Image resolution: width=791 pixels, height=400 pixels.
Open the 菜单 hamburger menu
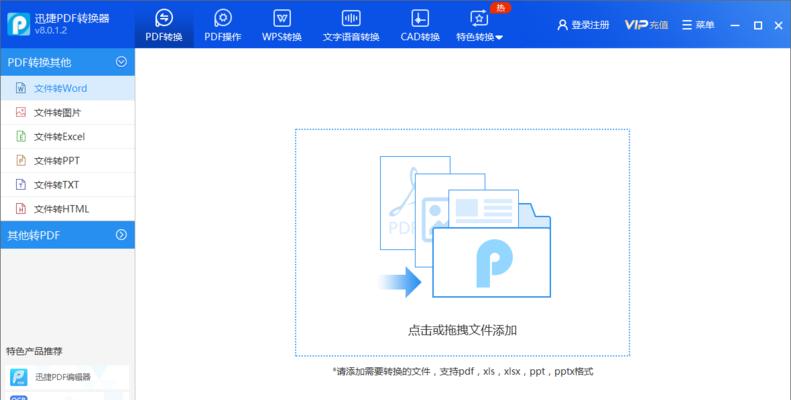click(698, 25)
